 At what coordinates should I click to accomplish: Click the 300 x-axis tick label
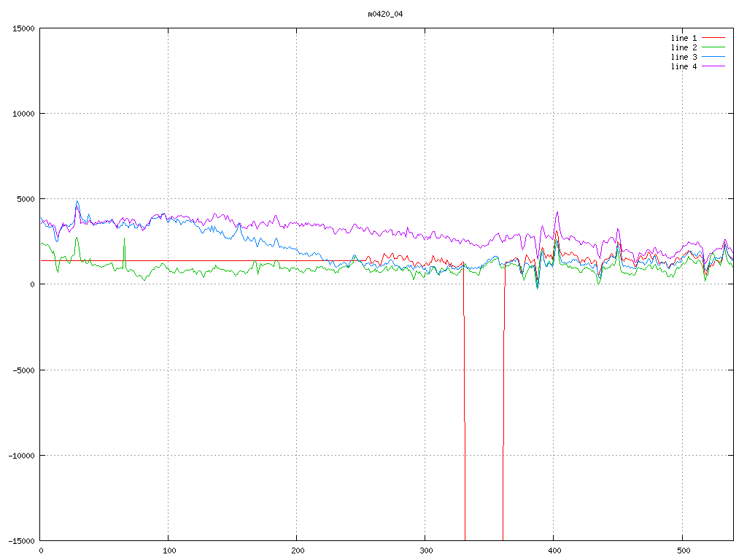425,551
